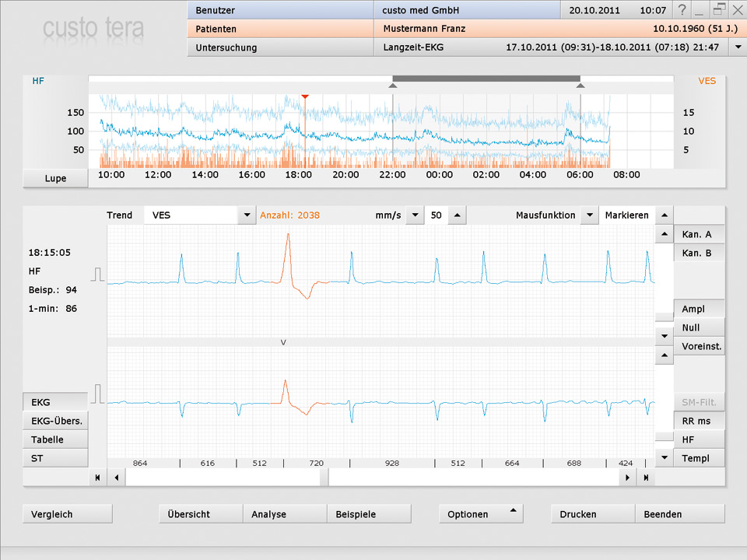Click the red VES marker on trend
The image size is (747, 560).
click(x=305, y=96)
